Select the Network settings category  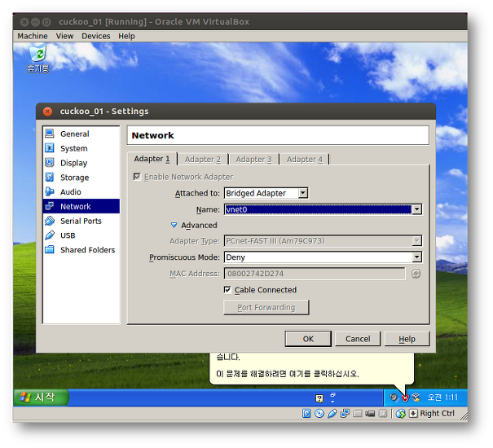81,206
